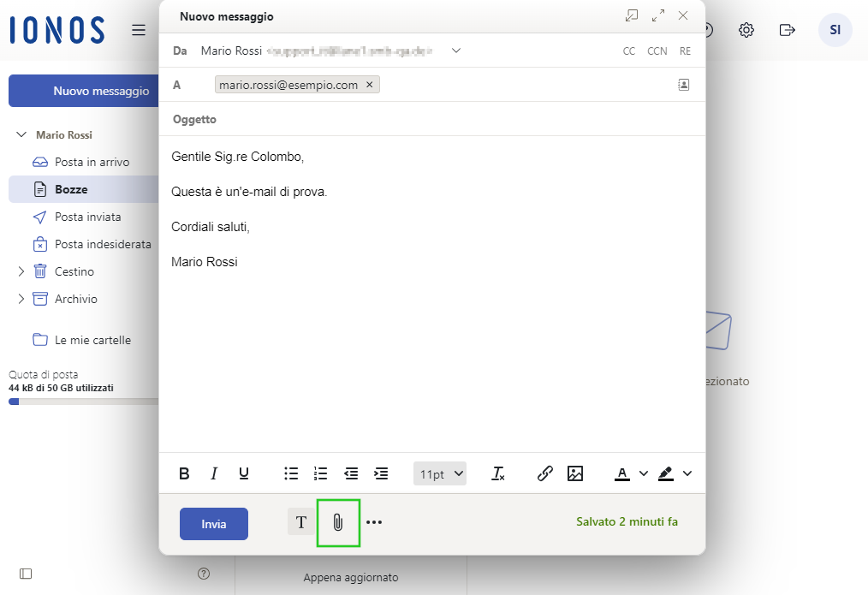
Task: Toggle folder pane with bottom-left icon
Action: pyautogui.click(x=26, y=574)
